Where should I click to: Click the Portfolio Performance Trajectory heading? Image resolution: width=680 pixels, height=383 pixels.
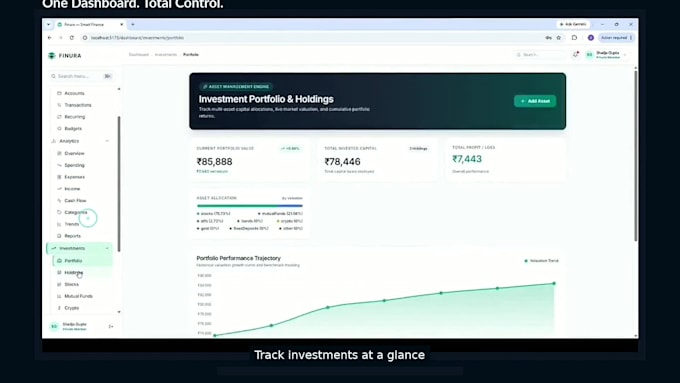point(239,258)
